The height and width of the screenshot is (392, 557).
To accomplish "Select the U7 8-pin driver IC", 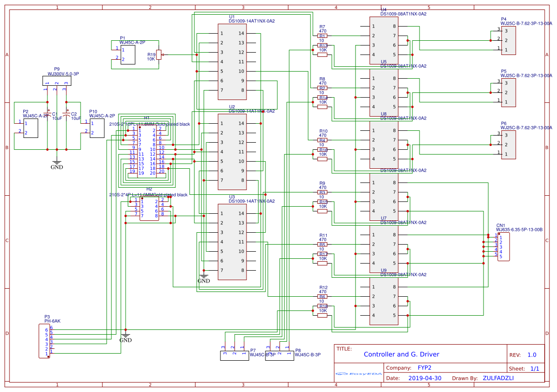I will tap(384, 249).
